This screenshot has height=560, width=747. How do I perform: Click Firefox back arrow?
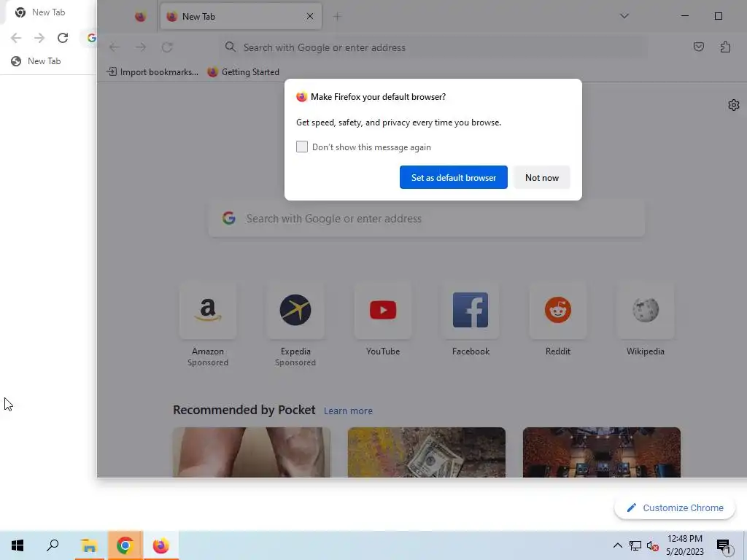point(115,47)
